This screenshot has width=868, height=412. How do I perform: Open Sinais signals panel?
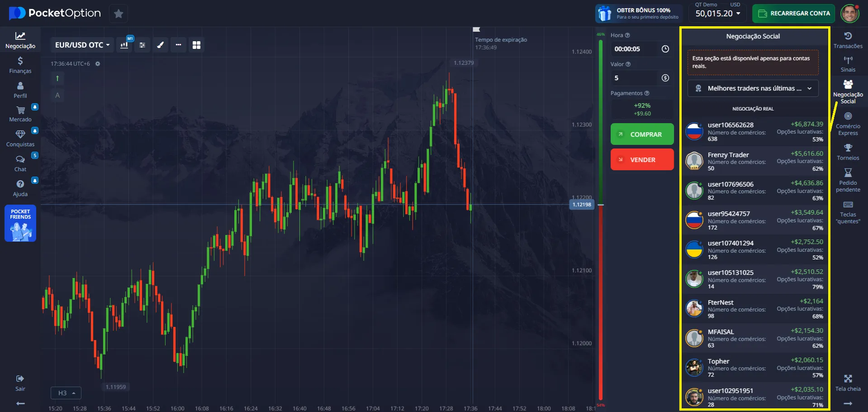[848, 64]
